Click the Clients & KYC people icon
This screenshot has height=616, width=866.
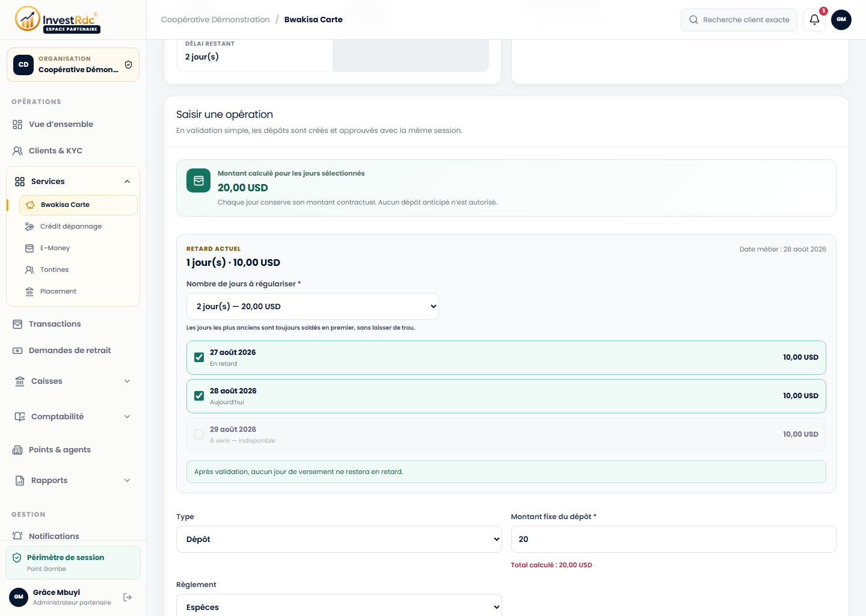coord(17,151)
